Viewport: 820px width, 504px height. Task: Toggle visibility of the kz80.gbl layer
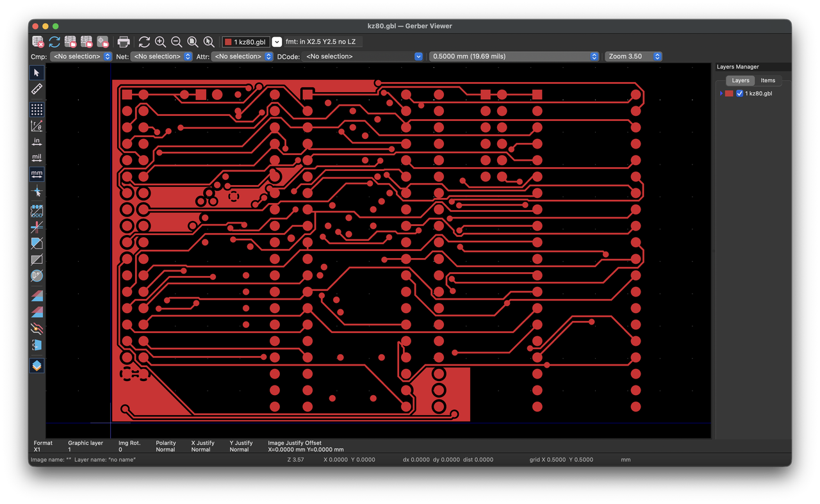(741, 93)
